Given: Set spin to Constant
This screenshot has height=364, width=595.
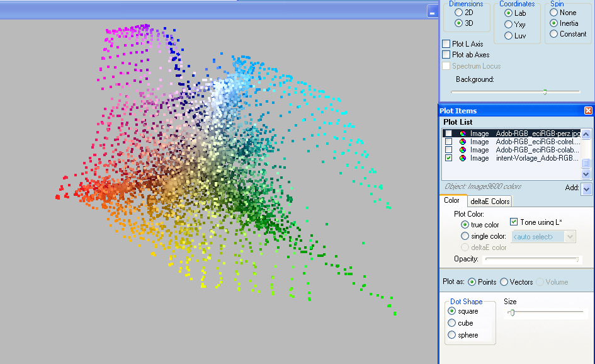Looking at the screenshot, I should tap(554, 34).
